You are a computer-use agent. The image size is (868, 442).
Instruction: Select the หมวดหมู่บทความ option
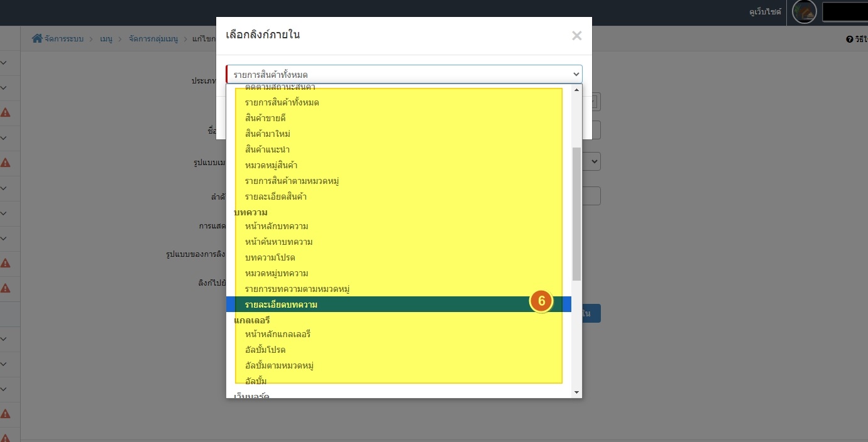(398, 273)
